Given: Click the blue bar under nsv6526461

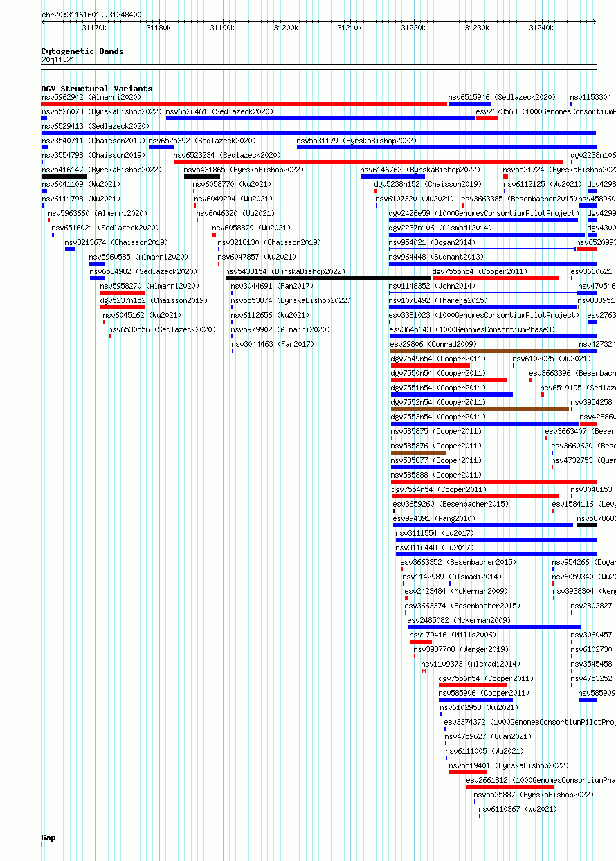Looking at the screenshot, I should coord(320,118).
